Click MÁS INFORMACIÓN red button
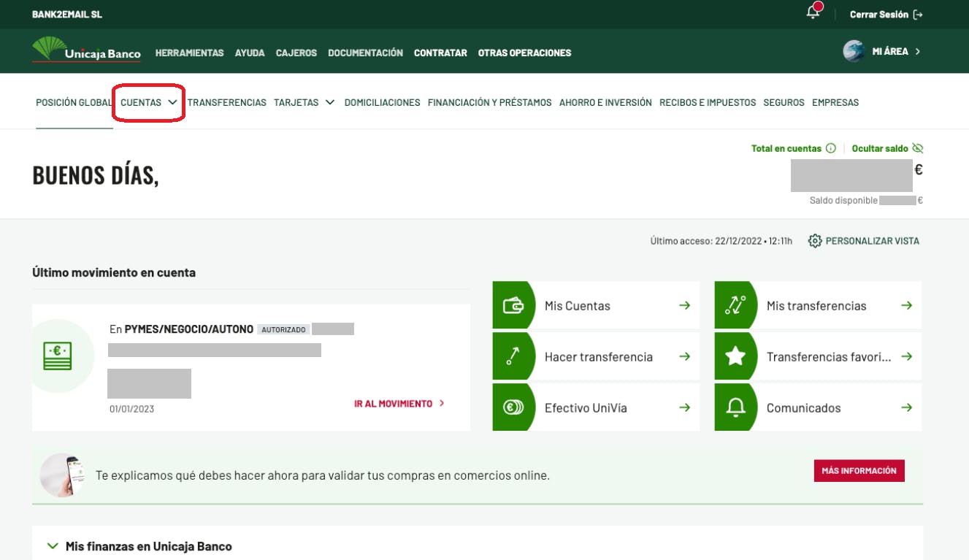 (x=859, y=471)
